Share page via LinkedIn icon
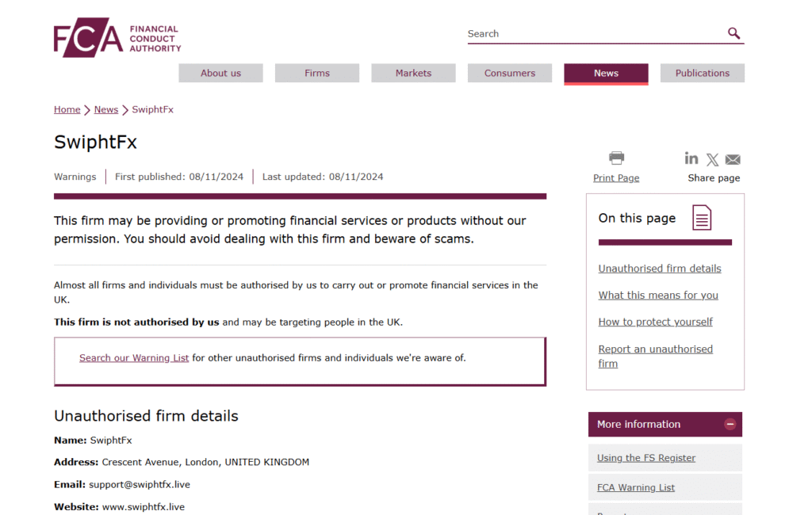 [691, 158]
